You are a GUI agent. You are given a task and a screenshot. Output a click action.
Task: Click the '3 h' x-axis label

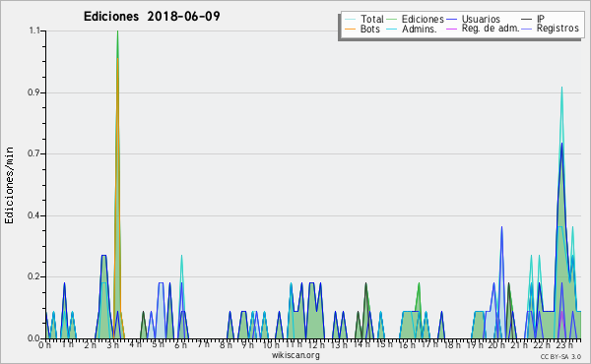coord(112,345)
